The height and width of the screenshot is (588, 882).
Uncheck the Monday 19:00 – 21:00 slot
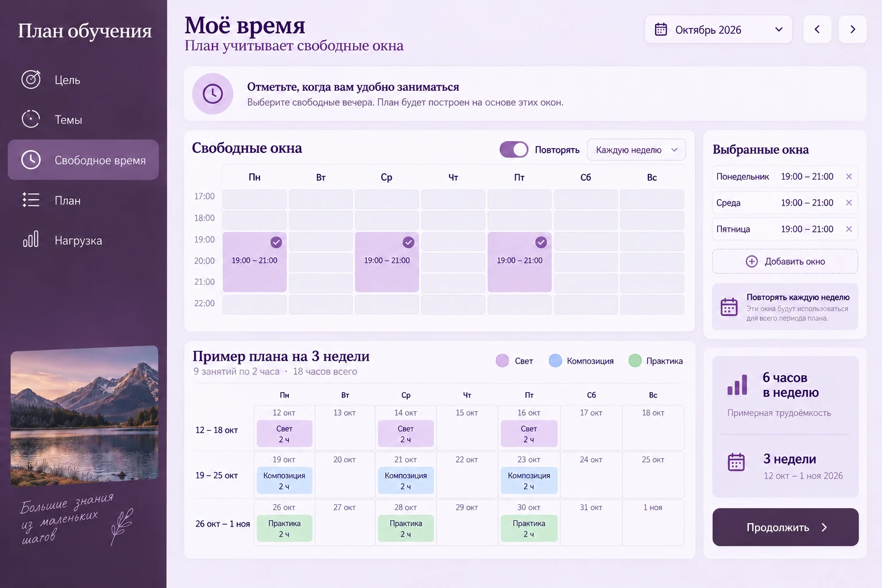point(276,242)
